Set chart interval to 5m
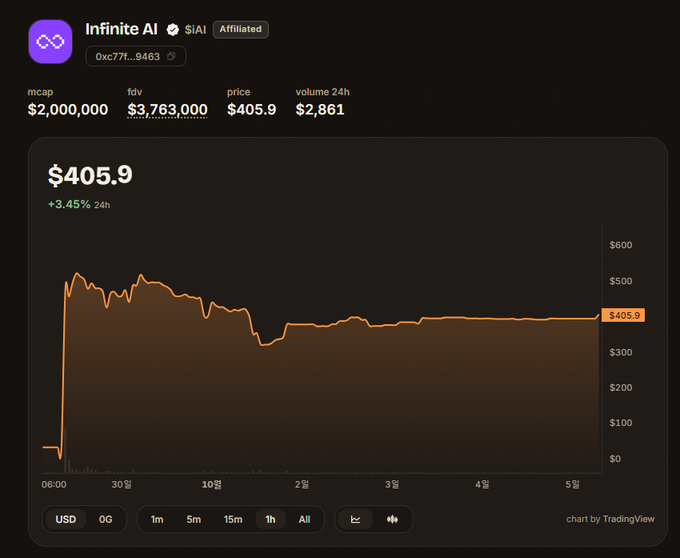Screen dimensions: 680x558 point(193,519)
